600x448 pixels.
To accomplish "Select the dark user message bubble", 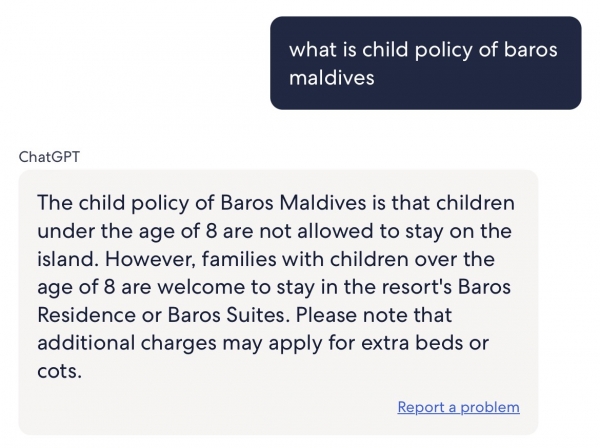I will tap(426, 63).
